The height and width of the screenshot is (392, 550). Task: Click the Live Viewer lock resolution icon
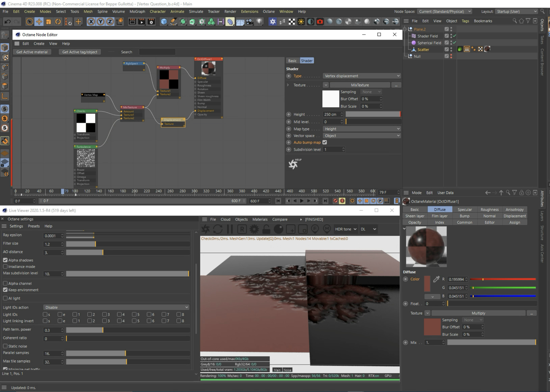point(266,229)
